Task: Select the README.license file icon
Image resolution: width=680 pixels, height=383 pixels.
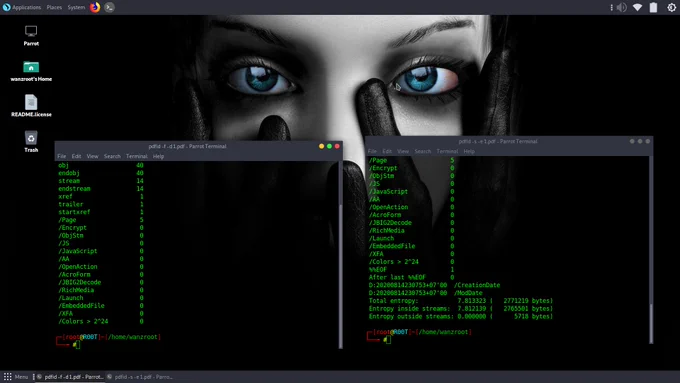Action: click(x=31, y=106)
